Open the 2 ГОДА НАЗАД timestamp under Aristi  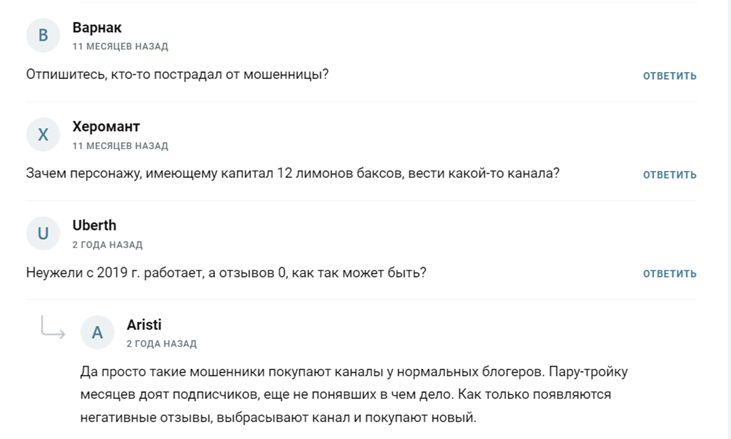tap(162, 344)
